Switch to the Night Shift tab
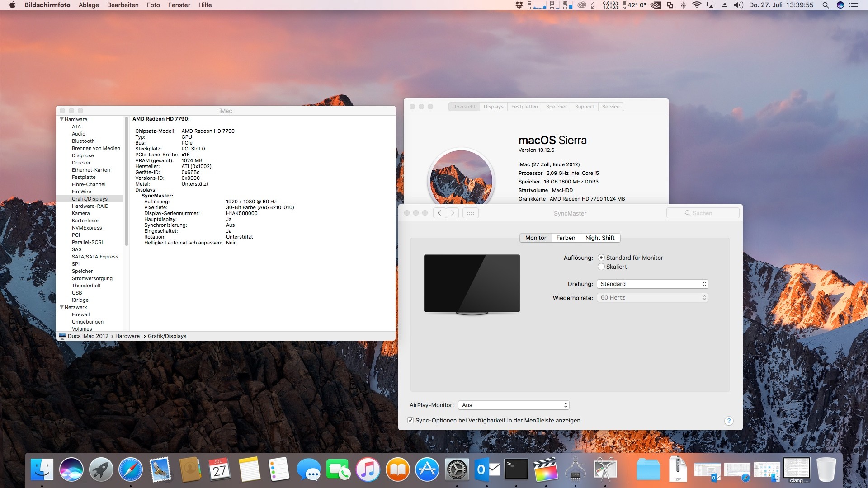This screenshot has height=488, width=868. 599,238
